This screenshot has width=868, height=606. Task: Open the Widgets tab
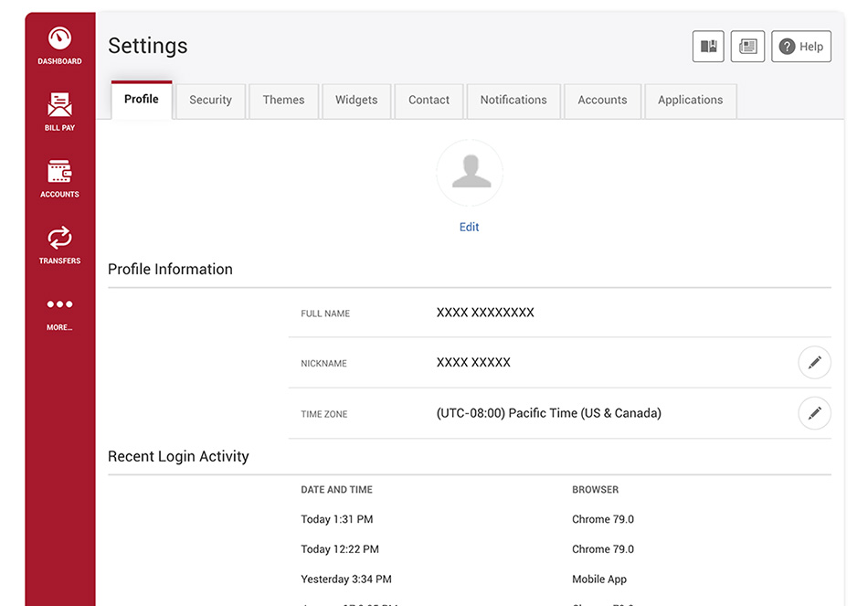tap(356, 101)
